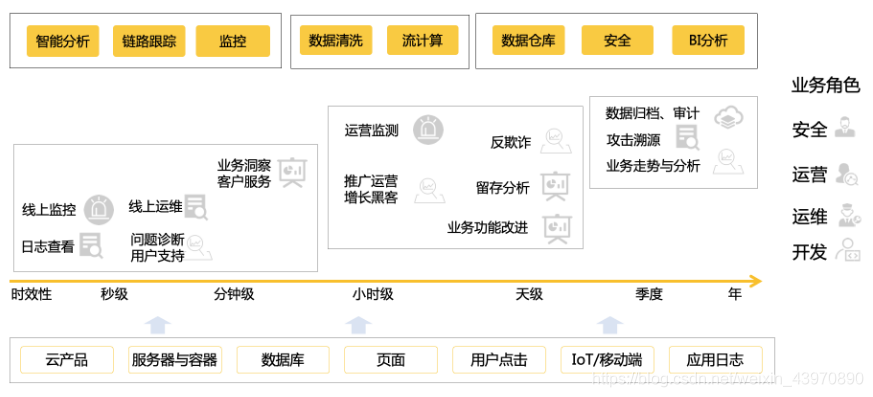Viewport: 873px width, 397px height.
Task: Click the 秒级 timeline label
Action: tap(114, 294)
